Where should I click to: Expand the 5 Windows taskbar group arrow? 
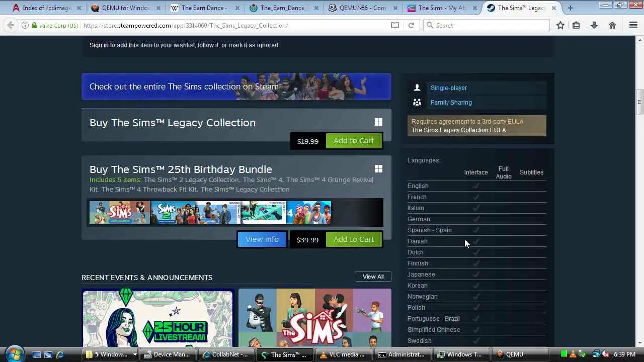134,354
